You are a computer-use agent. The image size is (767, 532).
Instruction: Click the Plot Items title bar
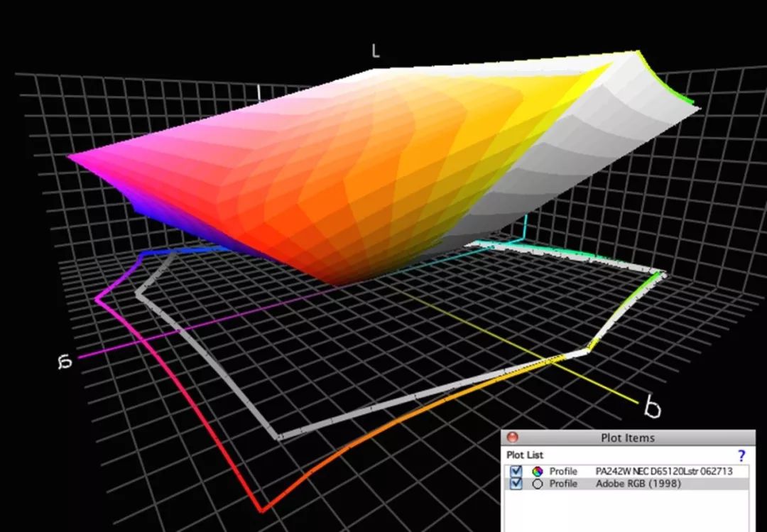628,438
